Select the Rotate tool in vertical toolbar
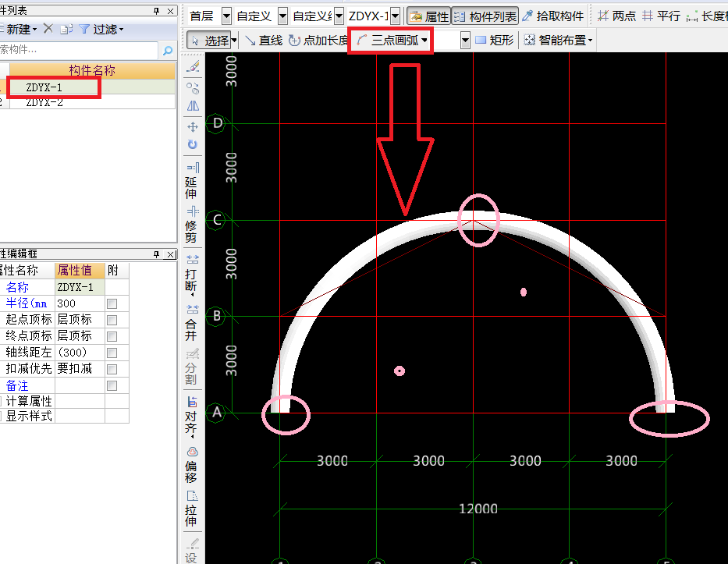The width and height of the screenshot is (728, 564). pyautogui.click(x=193, y=144)
